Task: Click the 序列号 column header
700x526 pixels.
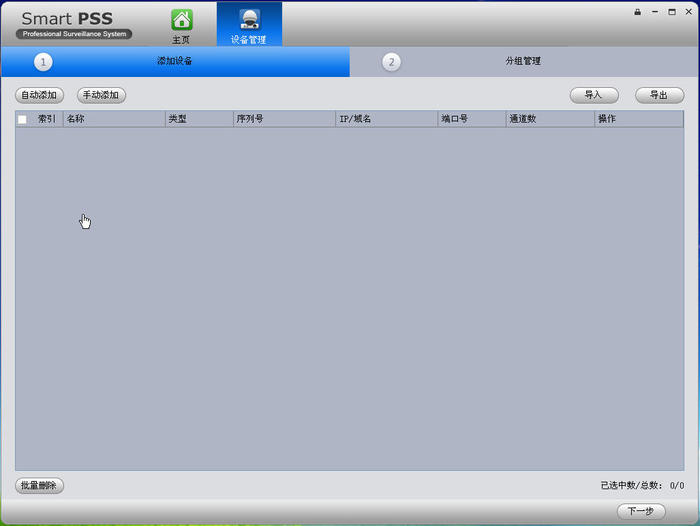Action: pos(284,119)
